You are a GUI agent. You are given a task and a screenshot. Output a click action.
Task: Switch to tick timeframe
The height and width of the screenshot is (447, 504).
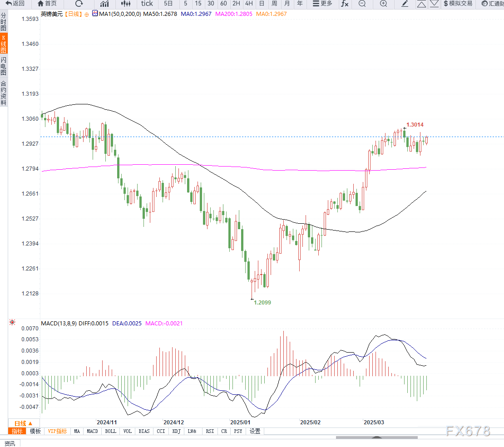click(147, 4)
